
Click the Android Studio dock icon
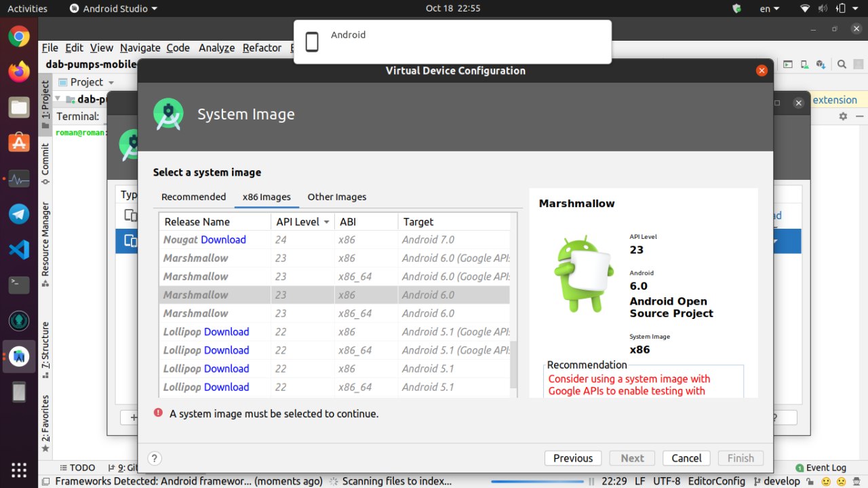[x=19, y=356]
